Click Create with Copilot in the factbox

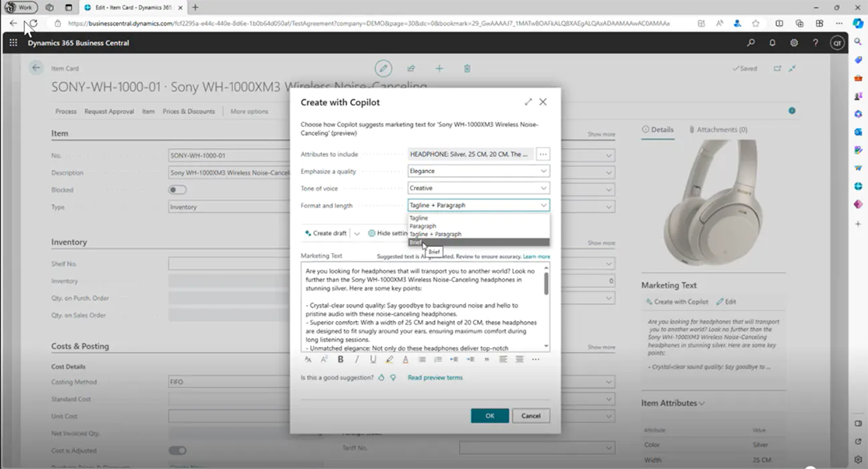click(677, 302)
